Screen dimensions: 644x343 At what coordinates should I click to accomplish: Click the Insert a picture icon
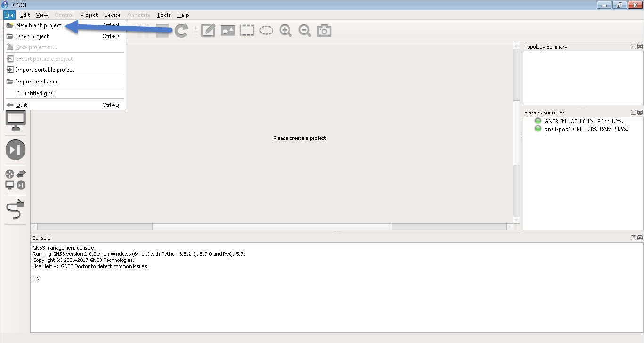[228, 31]
